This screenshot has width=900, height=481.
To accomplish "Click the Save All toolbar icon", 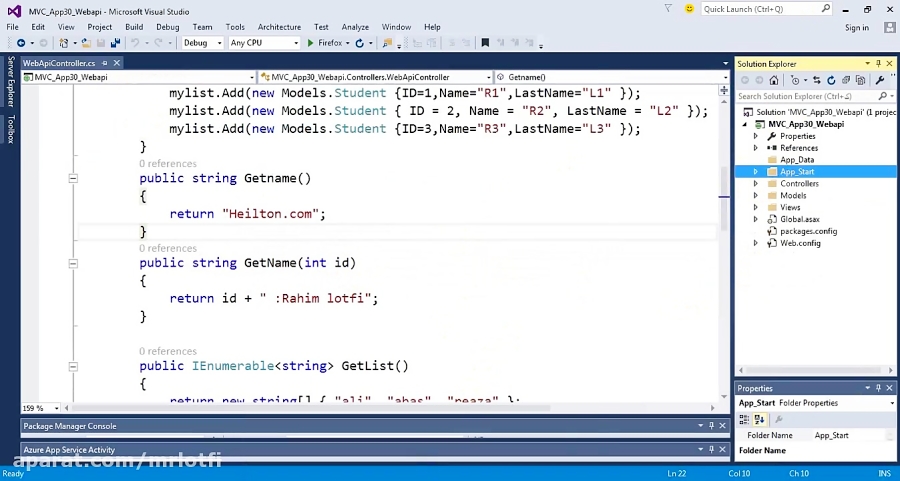I will pos(116,43).
